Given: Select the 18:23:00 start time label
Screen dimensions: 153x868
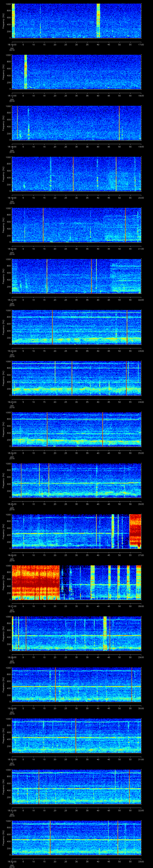Looking at the screenshot, I should (12, 402).
